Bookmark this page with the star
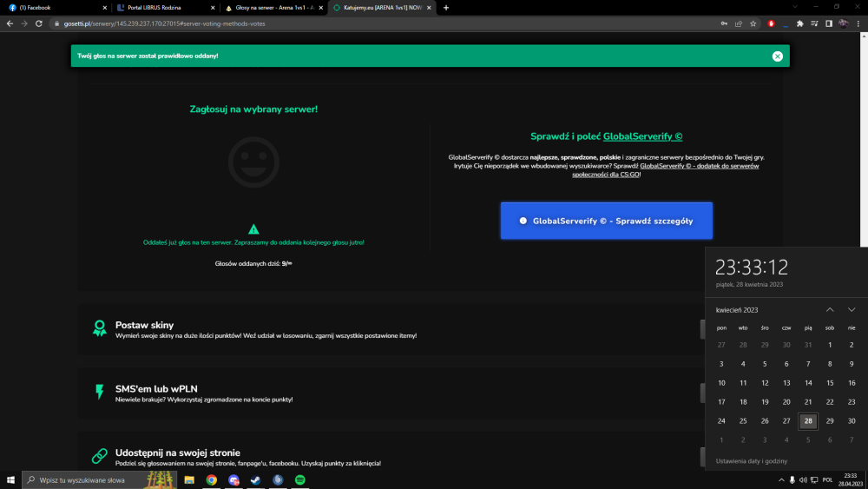The width and height of the screenshot is (868, 489). click(753, 23)
